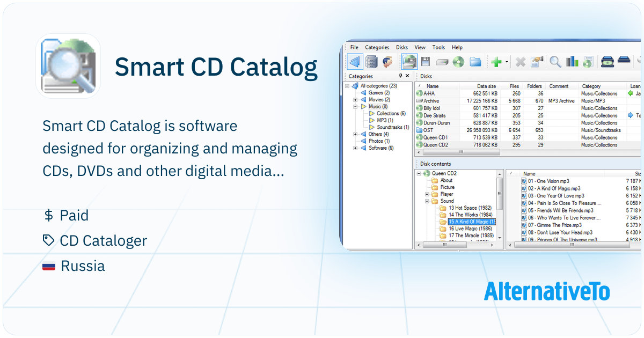Click the report page with CD icon
This screenshot has height=338, width=644.
coord(588,62)
